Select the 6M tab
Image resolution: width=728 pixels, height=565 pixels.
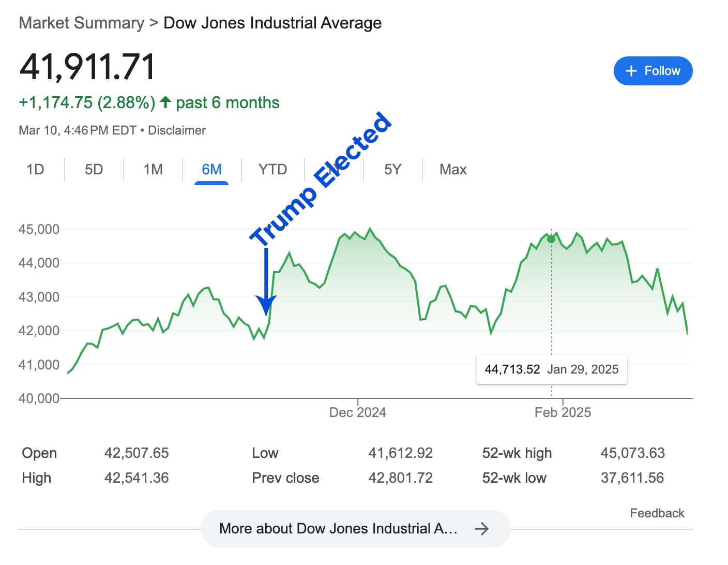211,170
